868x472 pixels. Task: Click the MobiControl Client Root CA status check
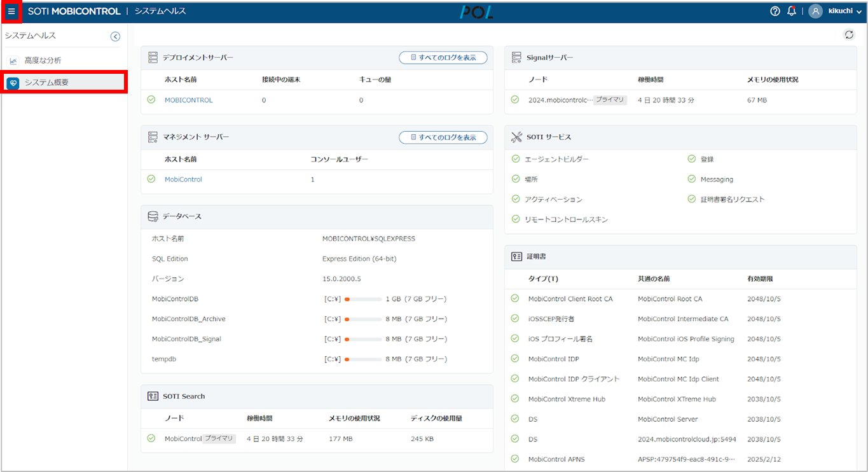pyautogui.click(x=515, y=298)
